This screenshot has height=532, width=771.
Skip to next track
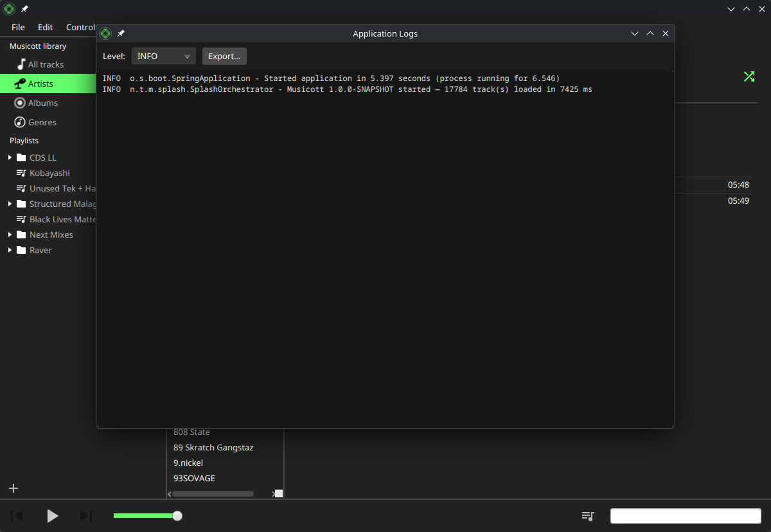tap(86, 516)
